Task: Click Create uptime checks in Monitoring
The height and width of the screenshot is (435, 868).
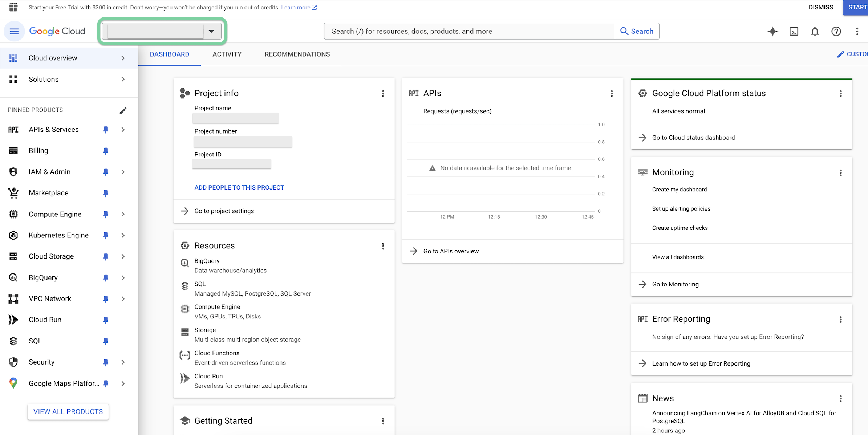Action: tap(680, 228)
